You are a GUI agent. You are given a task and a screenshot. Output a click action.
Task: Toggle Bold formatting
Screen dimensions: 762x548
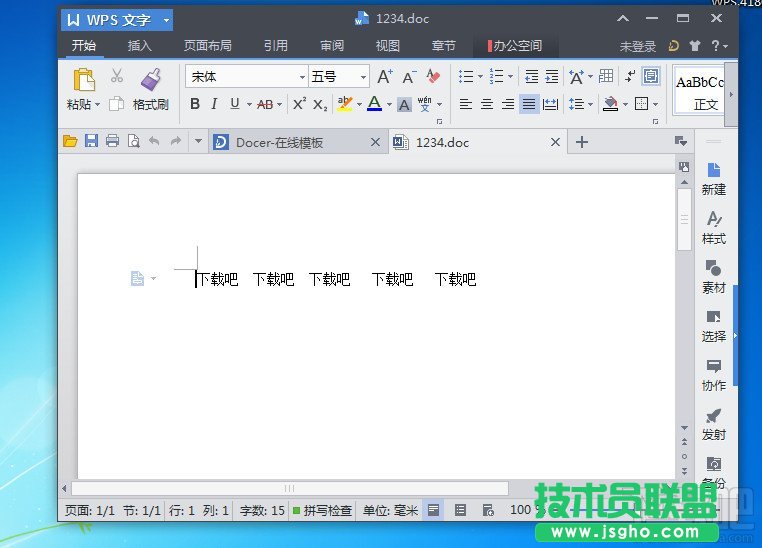[x=195, y=103]
